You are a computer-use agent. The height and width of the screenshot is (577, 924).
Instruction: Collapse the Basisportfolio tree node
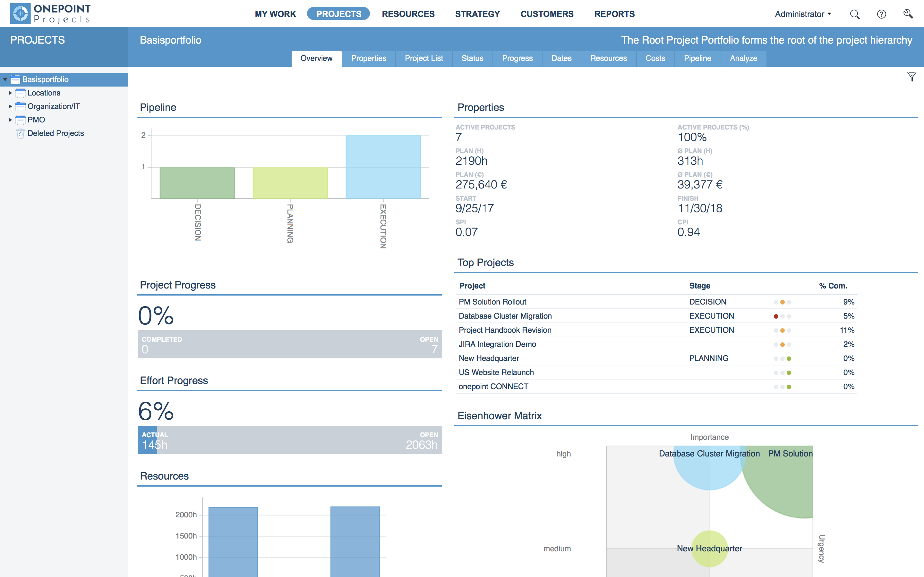(5, 80)
